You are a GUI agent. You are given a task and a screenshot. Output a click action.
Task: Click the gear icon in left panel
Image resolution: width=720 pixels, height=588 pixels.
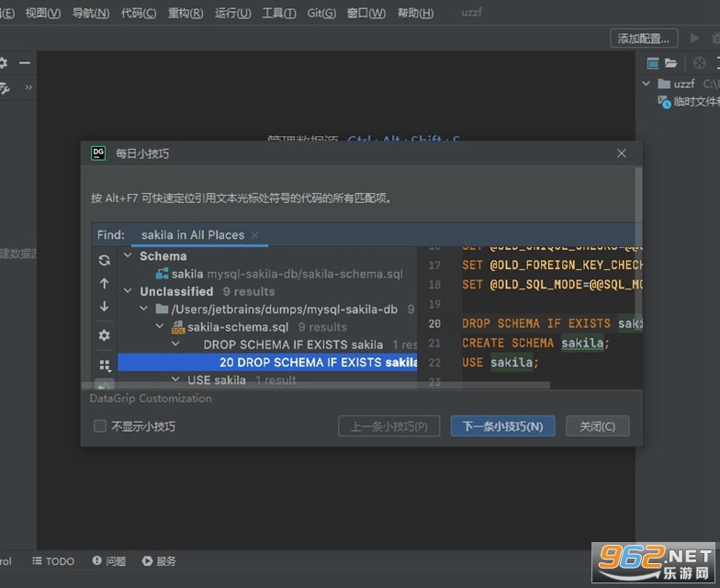click(x=3, y=62)
